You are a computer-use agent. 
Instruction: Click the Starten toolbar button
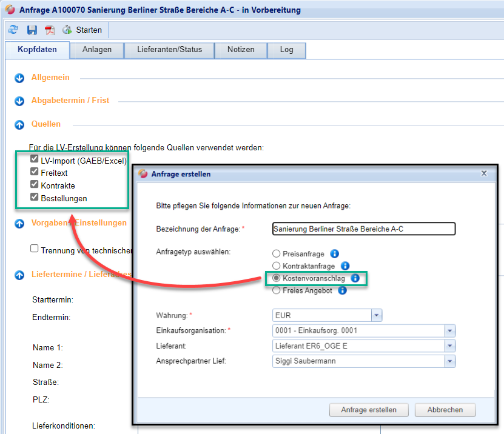(x=82, y=30)
